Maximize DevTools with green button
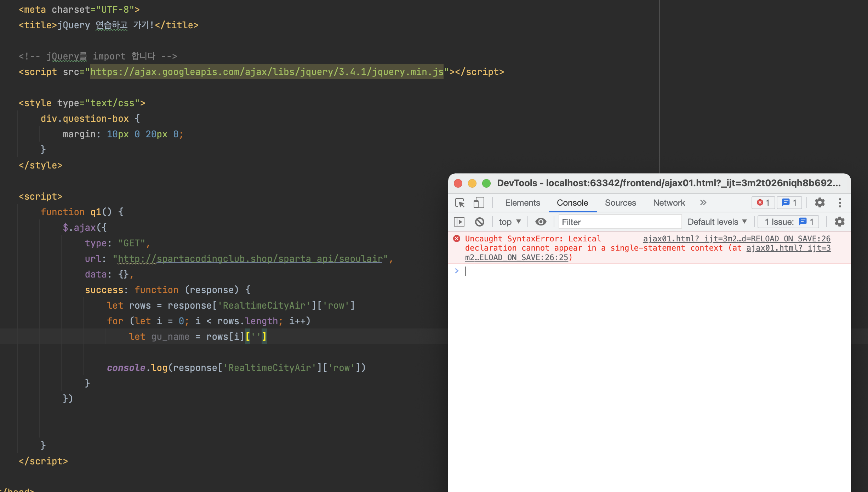The height and width of the screenshot is (492, 868). pos(486,183)
